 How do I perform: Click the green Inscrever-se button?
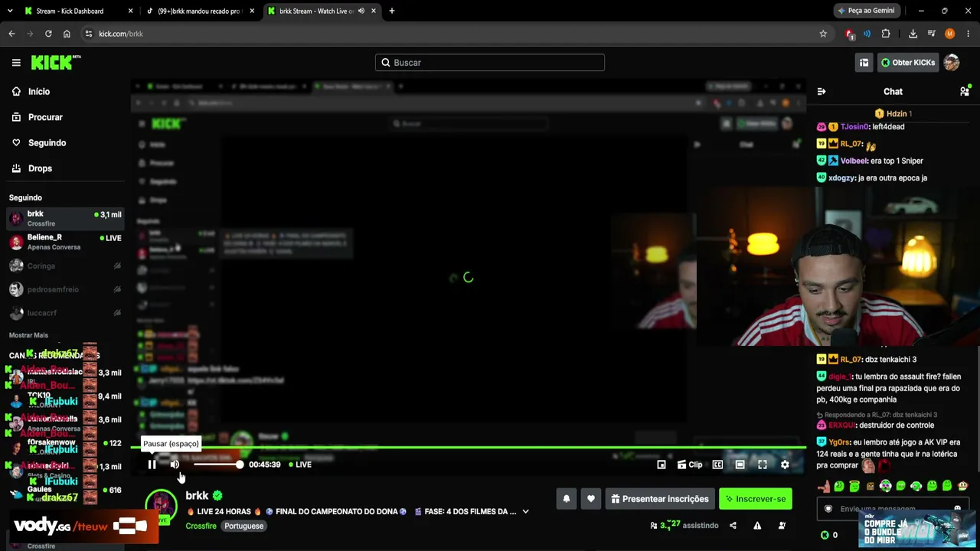756,499
